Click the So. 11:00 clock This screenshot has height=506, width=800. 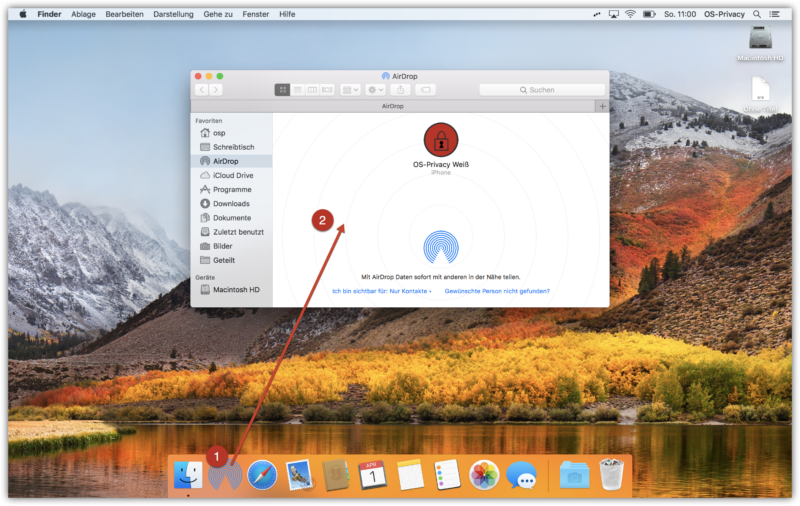coord(680,14)
